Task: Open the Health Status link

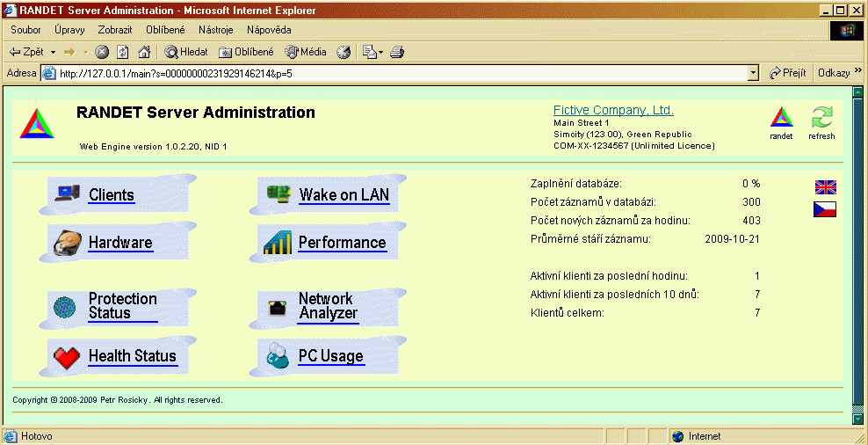Action: (x=133, y=356)
